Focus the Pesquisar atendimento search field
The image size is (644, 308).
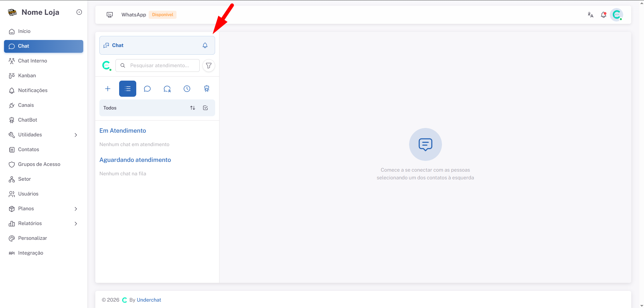tap(157, 65)
